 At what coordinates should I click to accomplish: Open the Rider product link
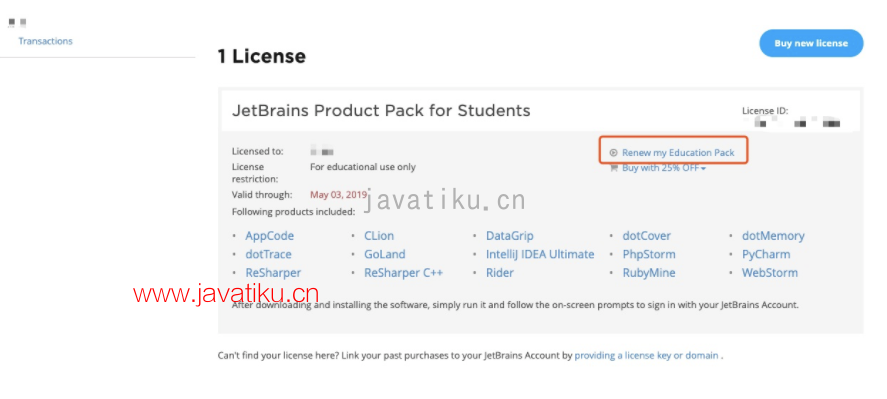coord(500,273)
